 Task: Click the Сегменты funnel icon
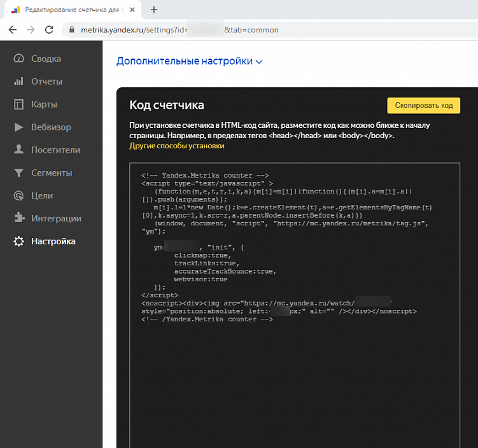(x=18, y=173)
